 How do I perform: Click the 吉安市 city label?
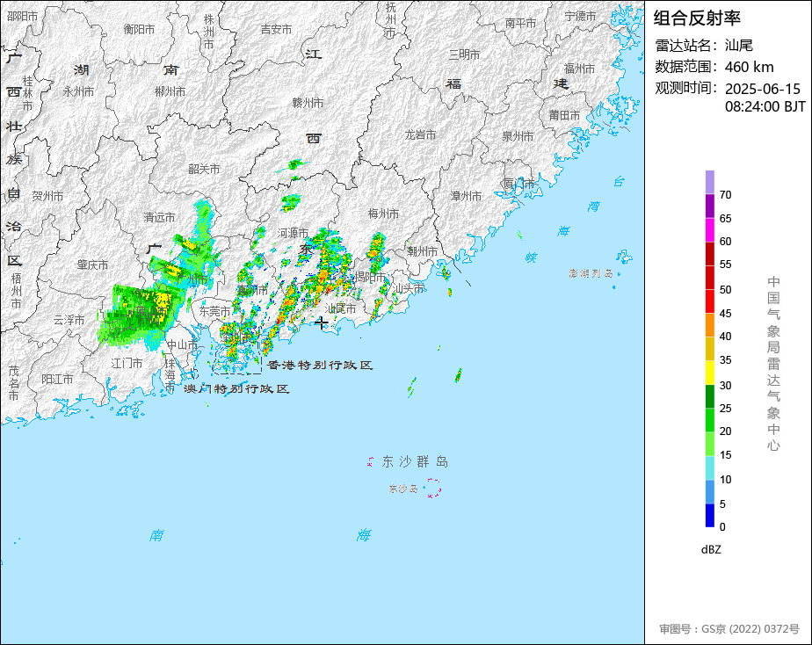[277, 30]
